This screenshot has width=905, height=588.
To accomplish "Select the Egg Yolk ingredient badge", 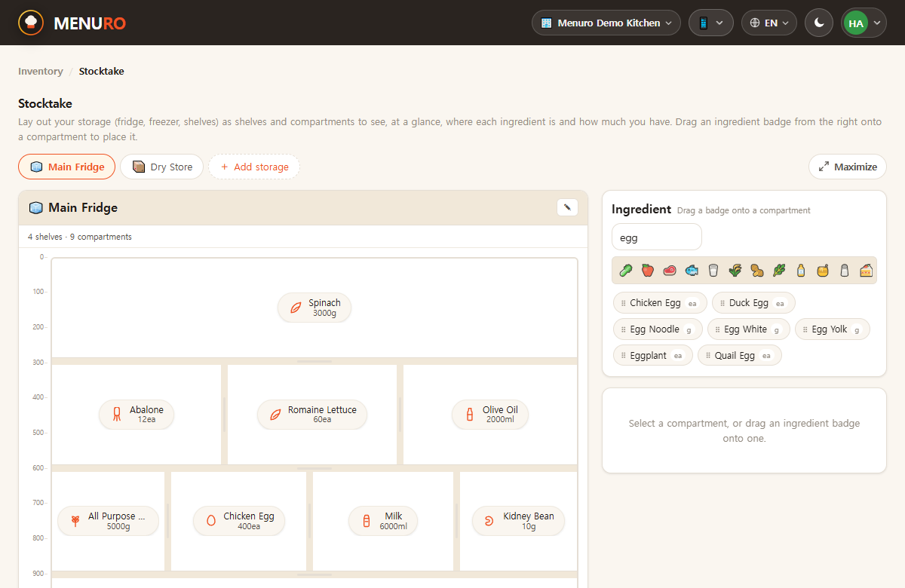I will coord(833,329).
